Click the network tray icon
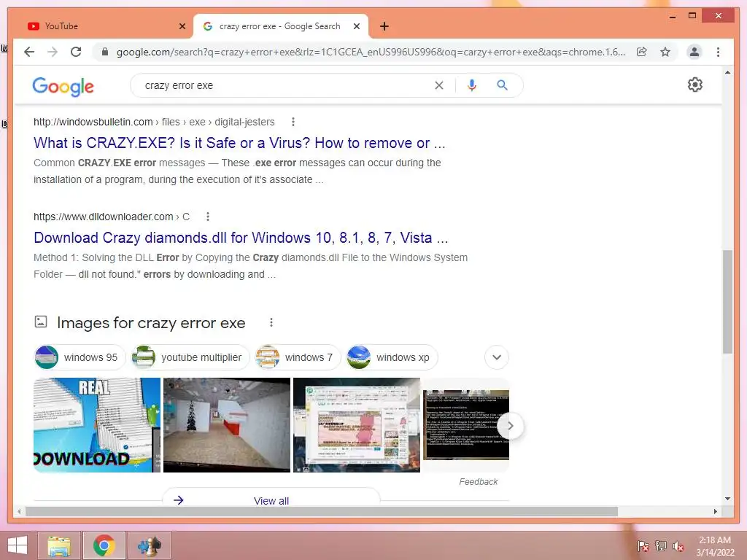Viewport: 747px width, 560px height. click(x=661, y=546)
